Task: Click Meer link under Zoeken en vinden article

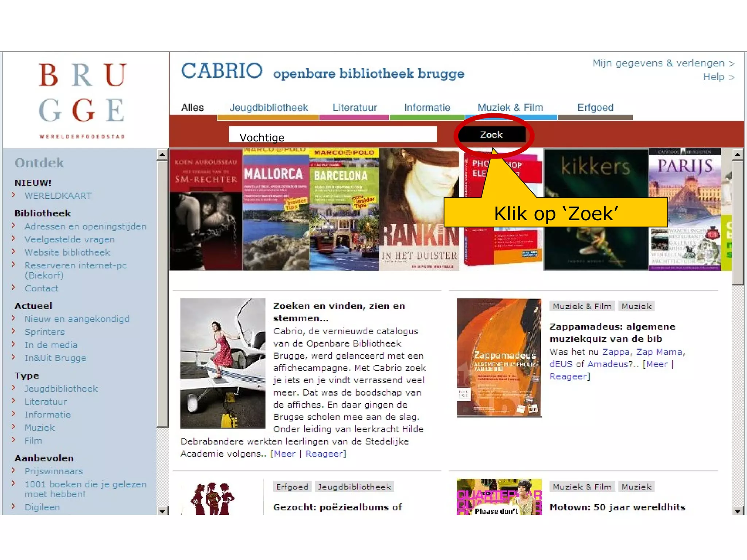Action: 285,454
